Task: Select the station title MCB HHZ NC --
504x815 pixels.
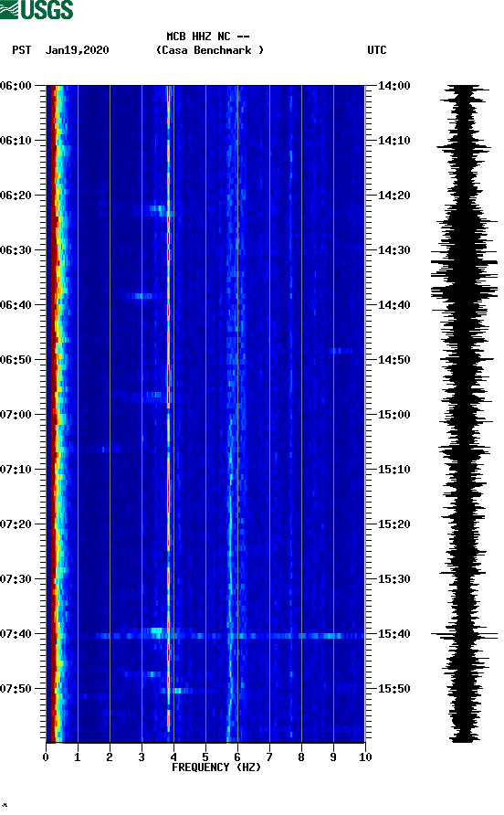Action: [x=208, y=37]
